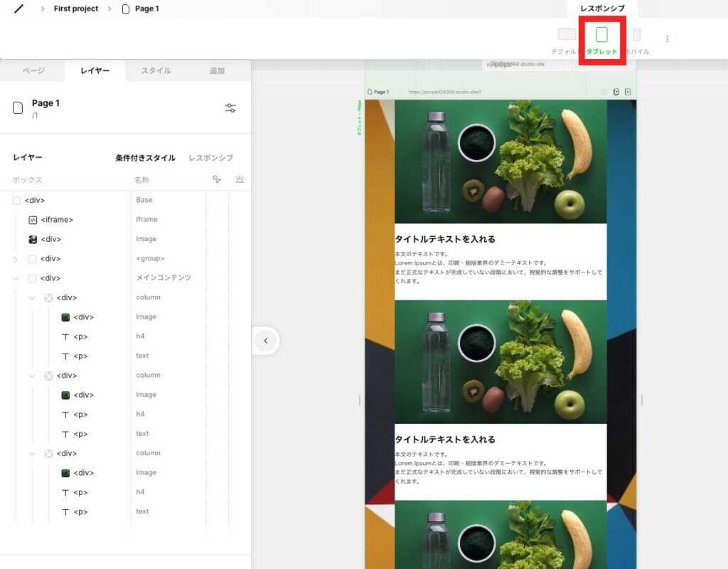Select the デフォルト desktop breakpoint icon
This screenshot has height=569, width=728.
(x=567, y=35)
